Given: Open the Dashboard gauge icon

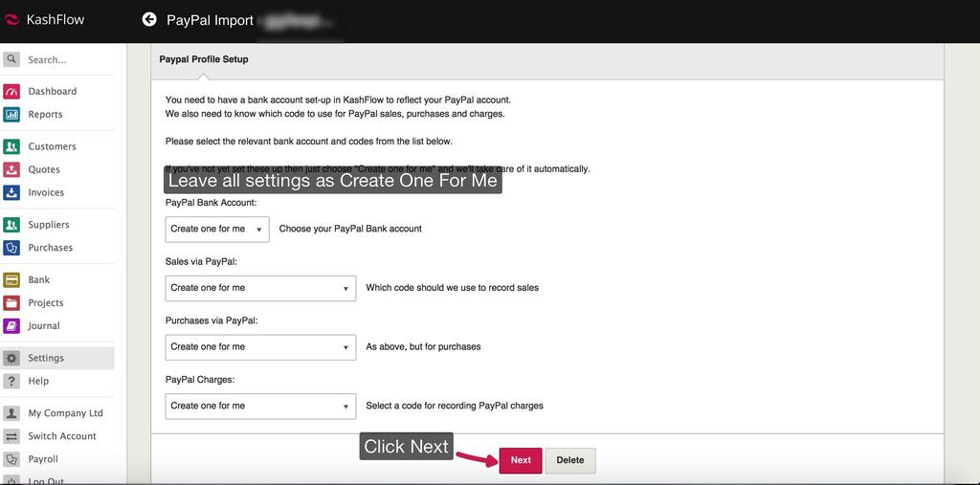Looking at the screenshot, I should coord(11,92).
